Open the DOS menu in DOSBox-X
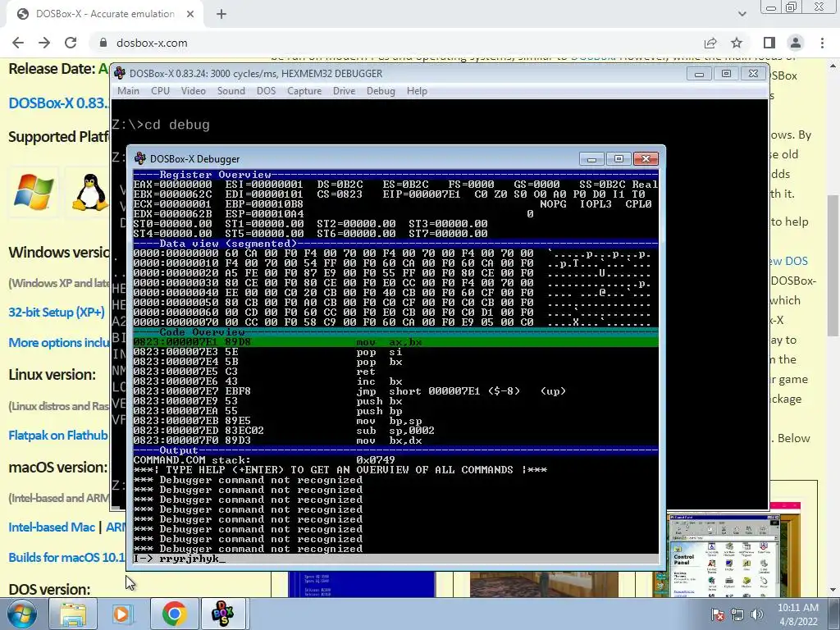 [x=267, y=91]
